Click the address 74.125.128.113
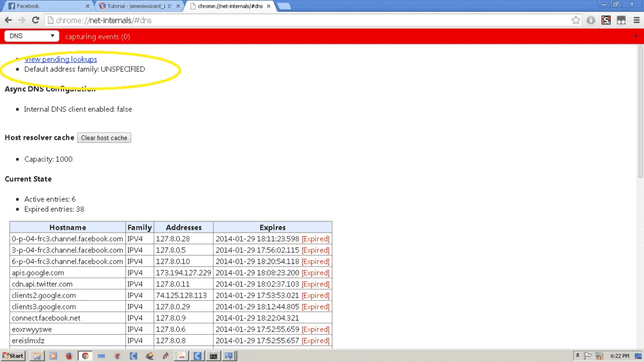 pyautogui.click(x=181, y=295)
